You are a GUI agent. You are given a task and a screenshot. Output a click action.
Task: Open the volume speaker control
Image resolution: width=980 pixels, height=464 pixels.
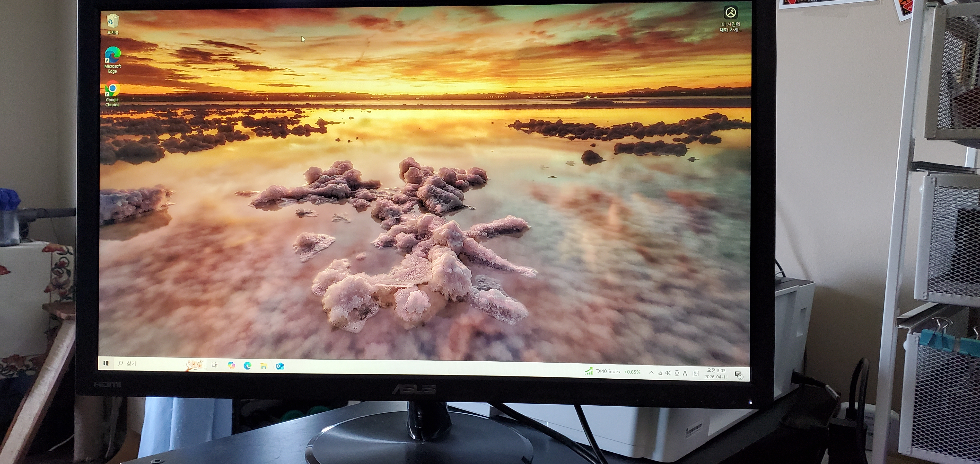click(668, 373)
